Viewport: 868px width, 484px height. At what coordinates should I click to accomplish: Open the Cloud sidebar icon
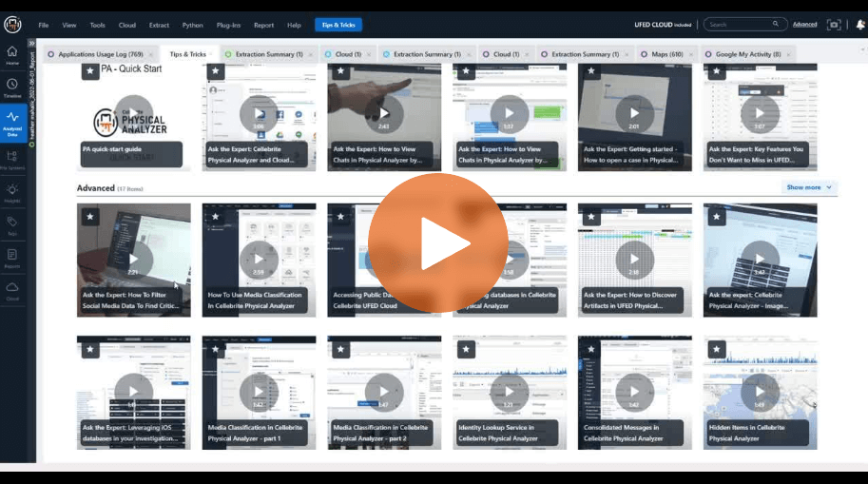coord(12,291)
